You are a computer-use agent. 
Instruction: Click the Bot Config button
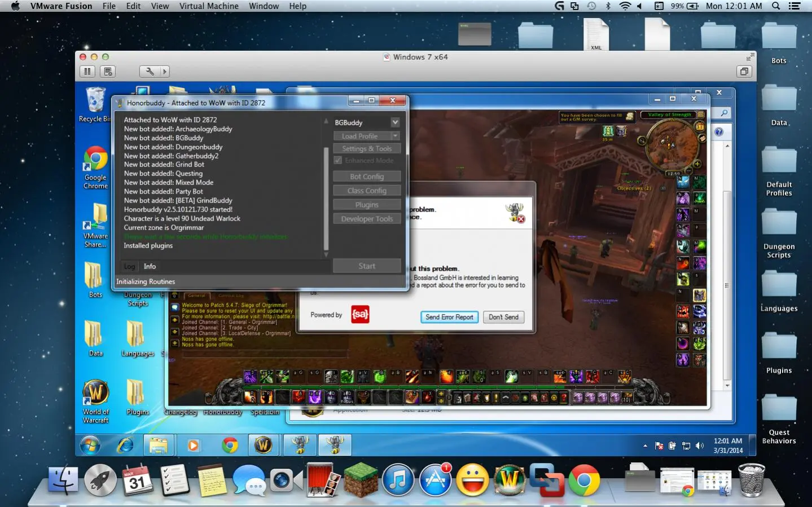pyautogui.click(x=367, y=177)
